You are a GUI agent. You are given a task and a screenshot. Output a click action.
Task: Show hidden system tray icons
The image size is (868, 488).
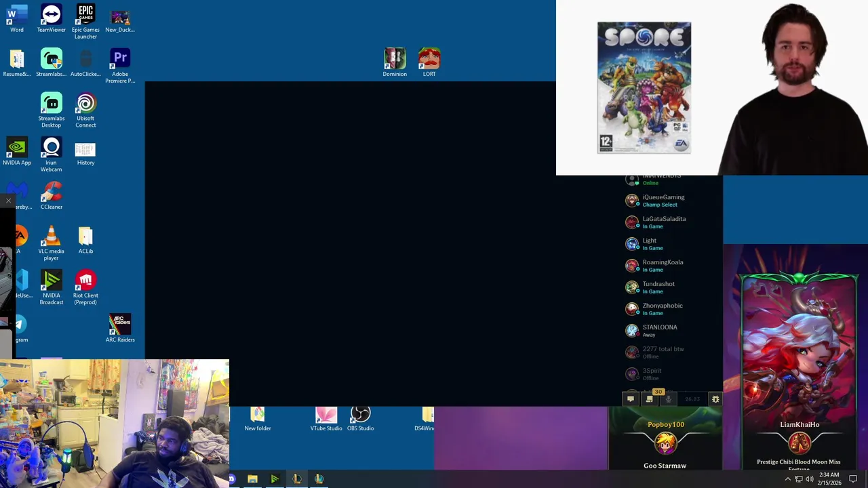(x=787, y=479)
